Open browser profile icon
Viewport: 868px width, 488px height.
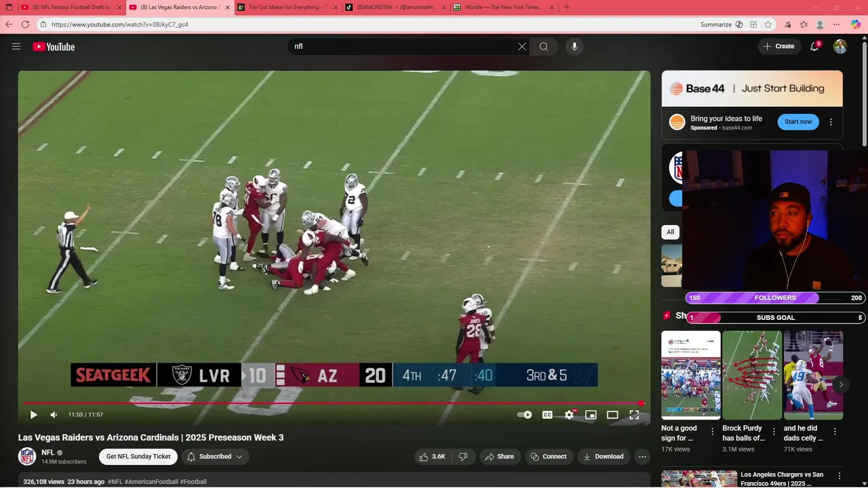pos(820,24)
